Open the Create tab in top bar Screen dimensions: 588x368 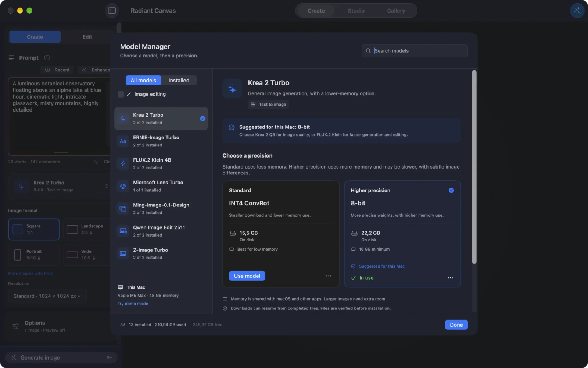point(316,11)
